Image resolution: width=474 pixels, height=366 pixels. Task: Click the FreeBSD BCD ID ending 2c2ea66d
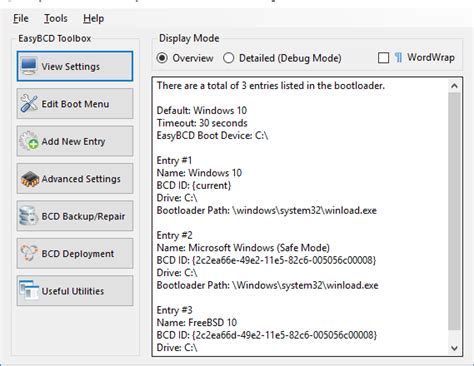tap(267, 335)
